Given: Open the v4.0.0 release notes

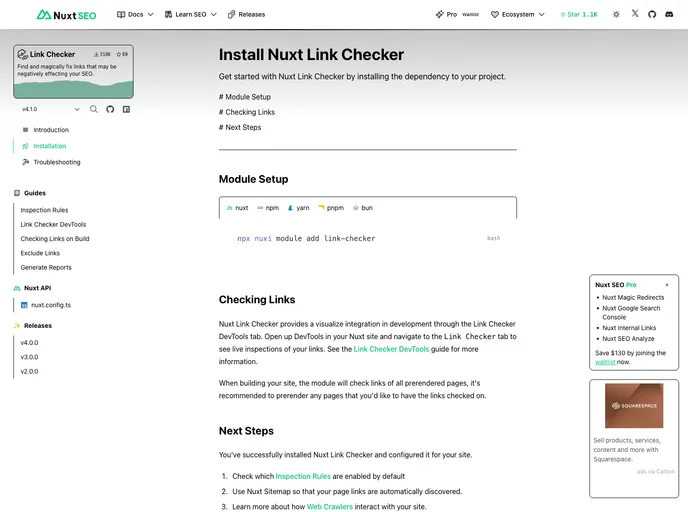Looking at the screenshot, I should click(29, 343).
